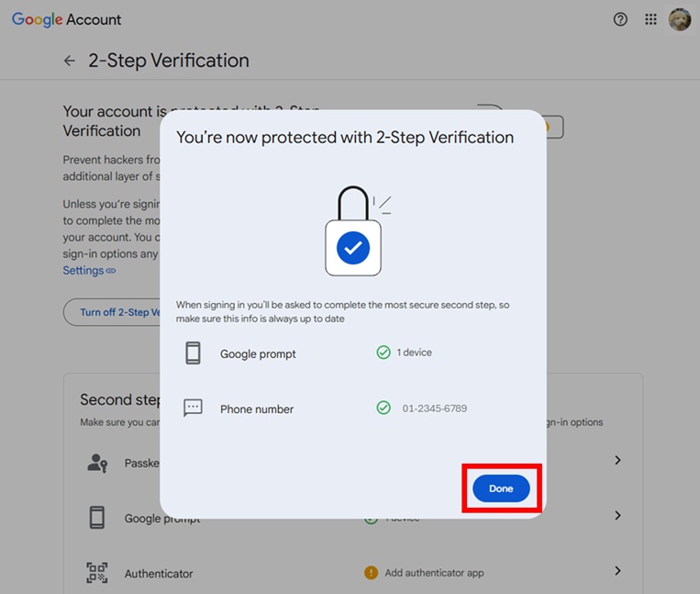700x594 pixels.
Task: Open the help question mark icon
Action: (620, 19)
